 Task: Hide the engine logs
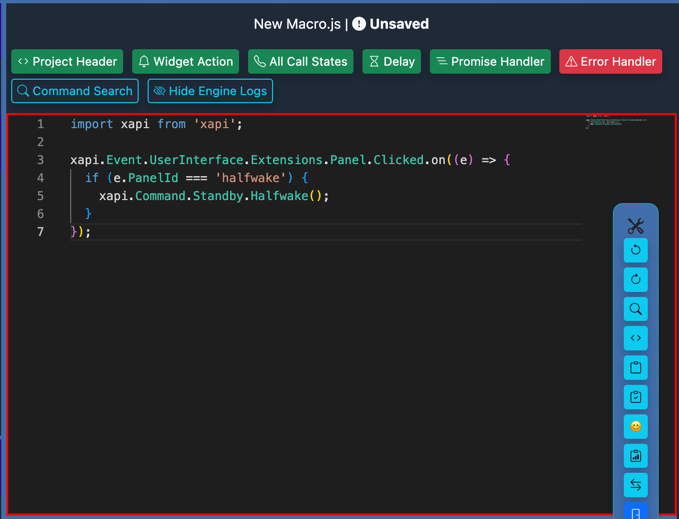pos(210,91)
